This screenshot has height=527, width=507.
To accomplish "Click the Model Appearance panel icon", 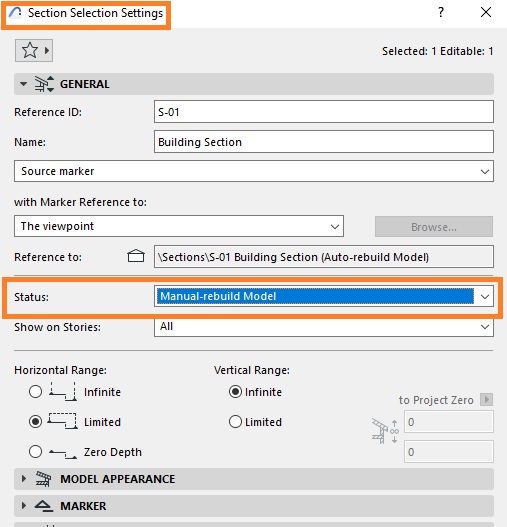I will tap(43, 479).
